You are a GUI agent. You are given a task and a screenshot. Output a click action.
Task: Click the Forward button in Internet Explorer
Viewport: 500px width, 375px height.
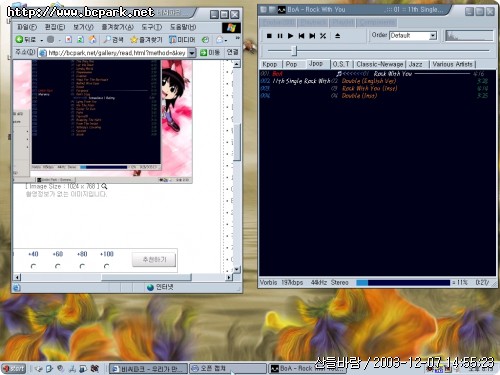click(x=50, y=39)
